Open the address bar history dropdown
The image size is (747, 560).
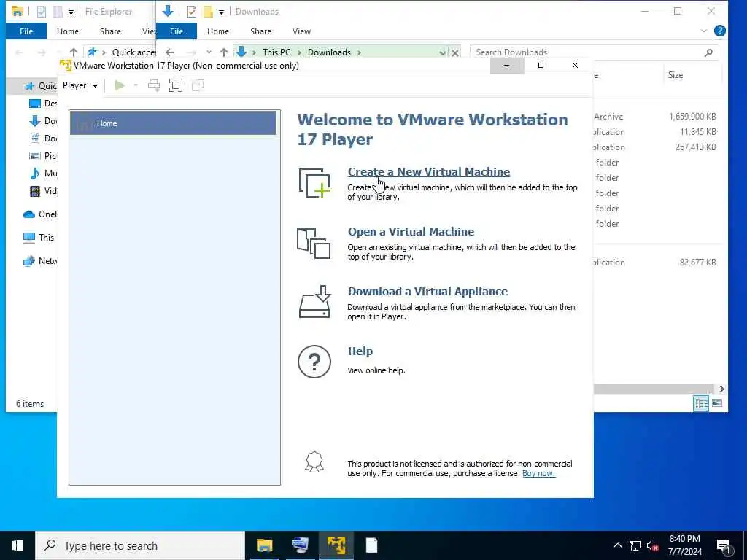443,52
